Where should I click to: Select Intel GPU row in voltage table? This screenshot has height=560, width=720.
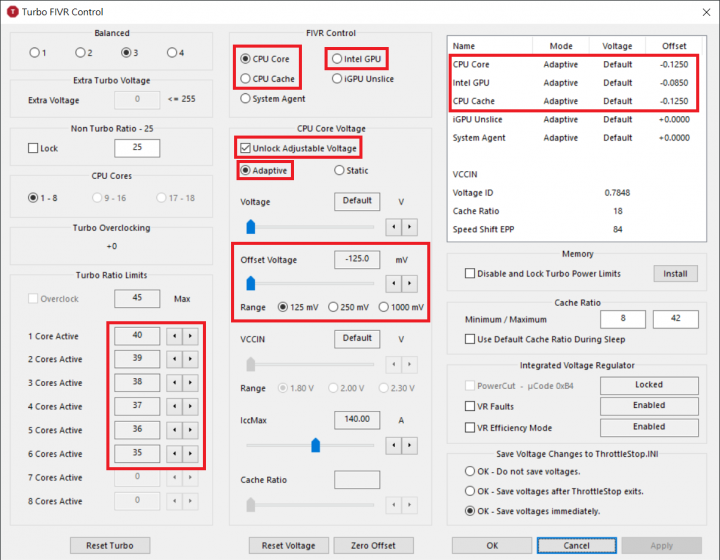point(574,83)
